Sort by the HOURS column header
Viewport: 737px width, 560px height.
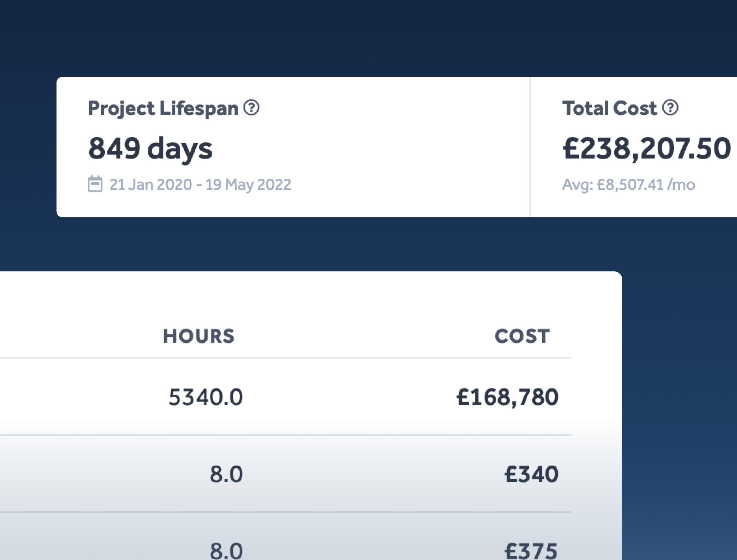point(199,336)
